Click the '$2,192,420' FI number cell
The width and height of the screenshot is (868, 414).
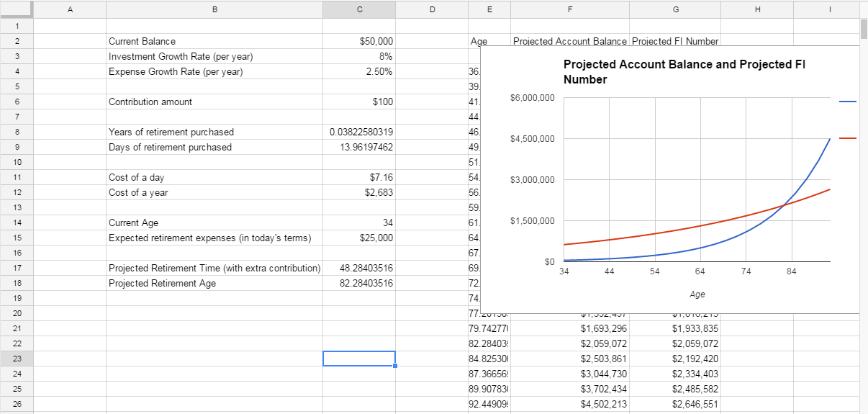point(675,359)
